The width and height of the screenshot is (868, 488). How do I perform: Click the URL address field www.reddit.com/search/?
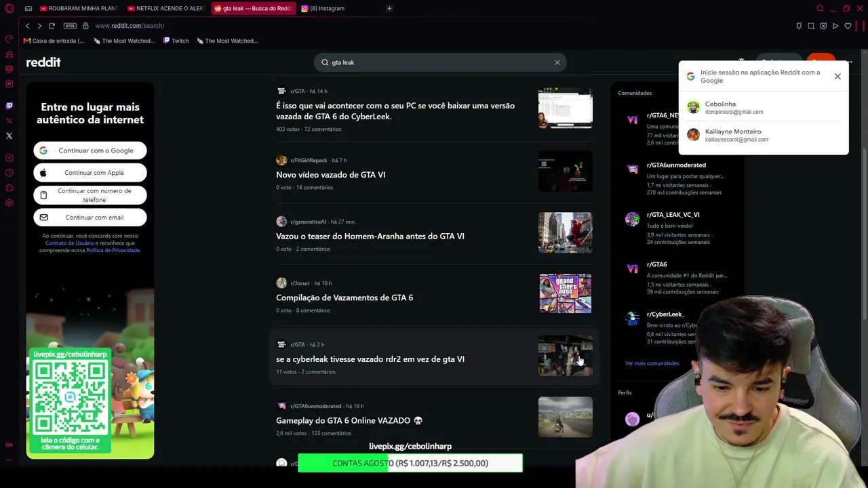coord(130,26)
